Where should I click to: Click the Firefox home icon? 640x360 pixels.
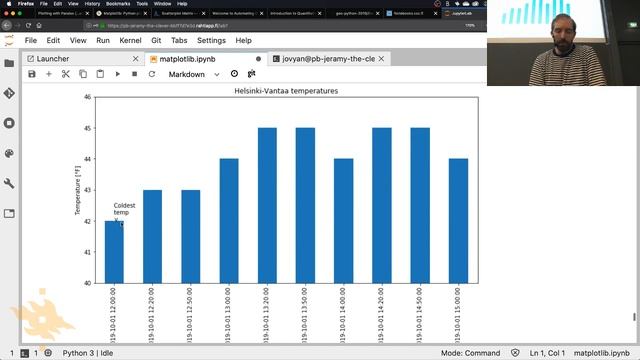(x=39, y=25)
